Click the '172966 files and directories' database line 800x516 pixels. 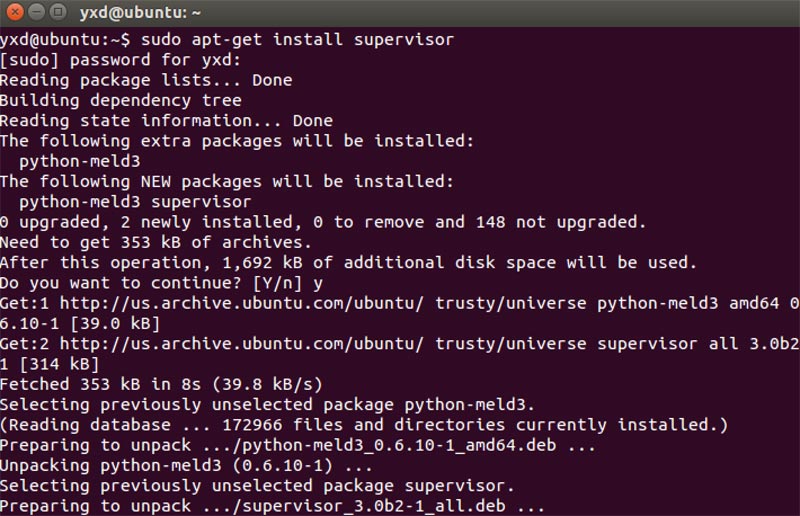pyautogui.click(x=364, y=425)
